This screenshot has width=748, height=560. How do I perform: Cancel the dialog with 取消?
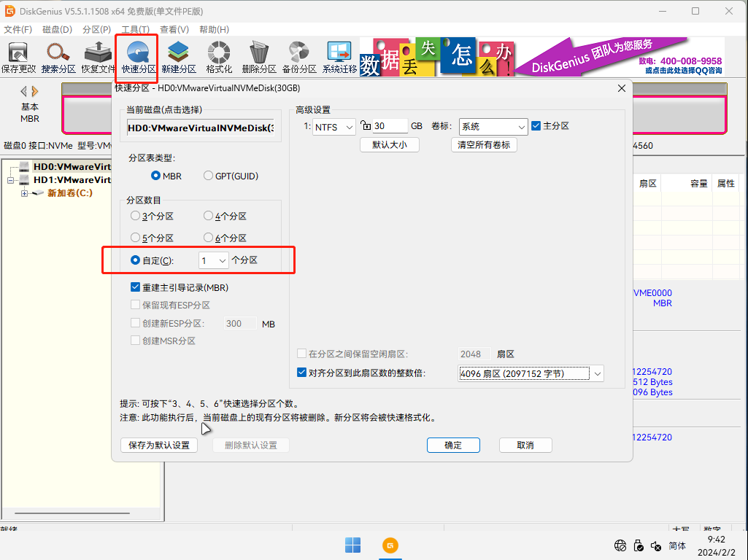pyautogui.click(x=525, y=445)
